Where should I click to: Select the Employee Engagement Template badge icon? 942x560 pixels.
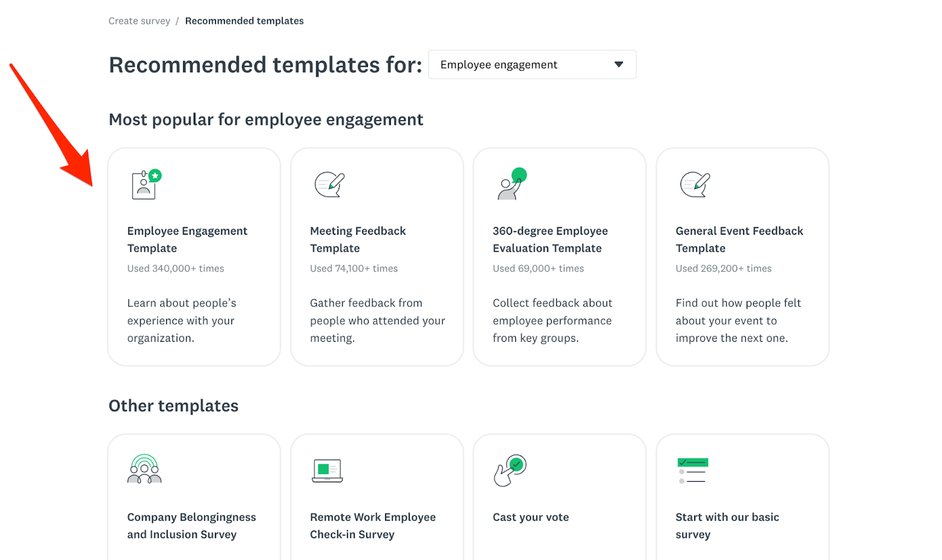[145, 184]
